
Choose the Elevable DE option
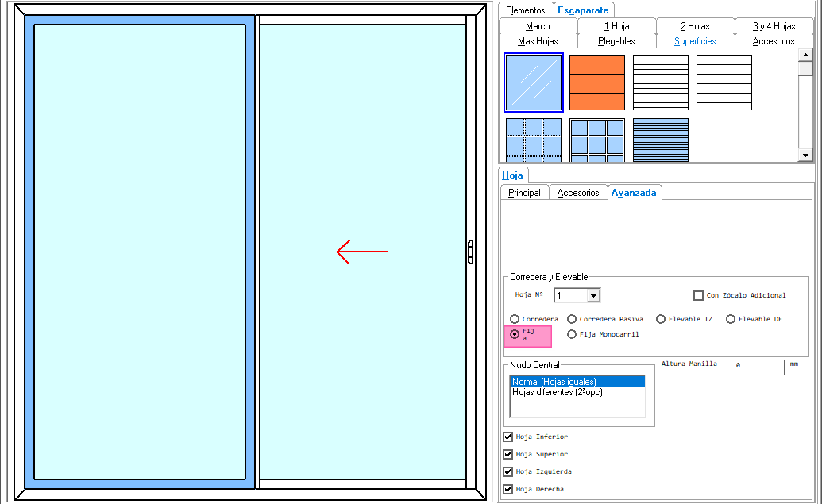coord(731,319)
